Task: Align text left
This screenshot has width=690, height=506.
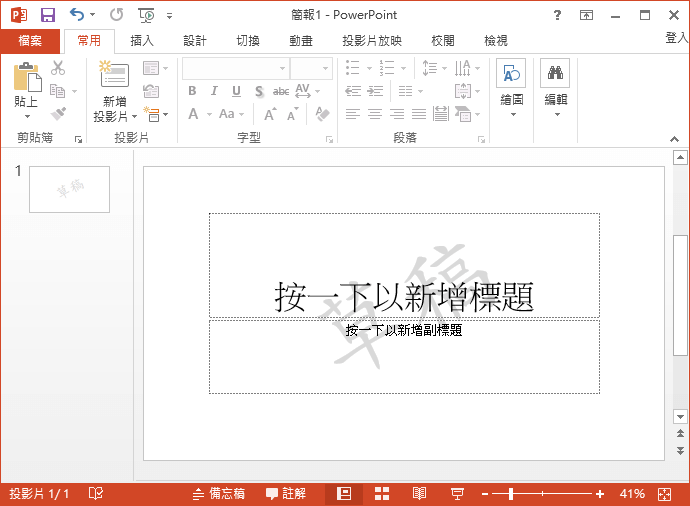Action: coord(352,114)
